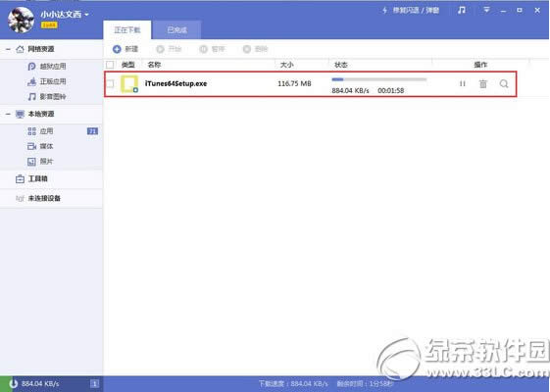The width and height of the screenshot is (550, 392).
Task: Click the greyed 开始 start button in toolbar
Action: (x=169, y=49)
